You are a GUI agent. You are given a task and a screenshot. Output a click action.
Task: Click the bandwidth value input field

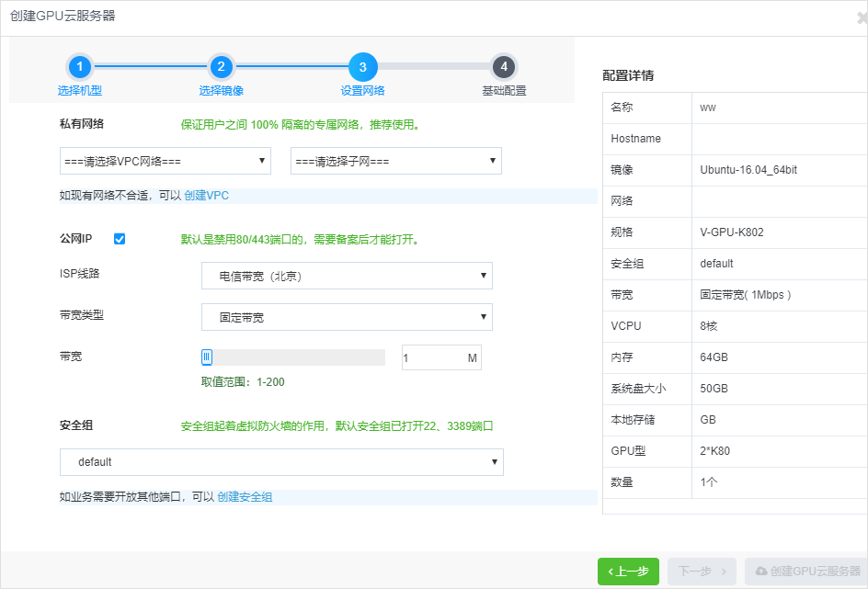441,357
